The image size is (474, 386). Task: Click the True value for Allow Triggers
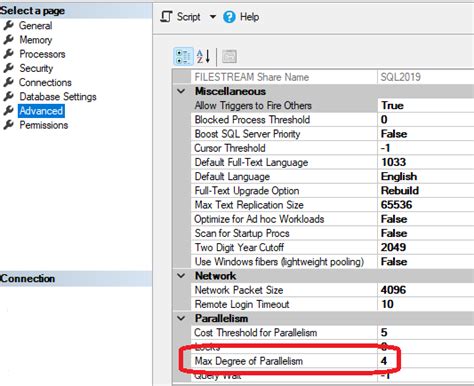click(392, 105)
